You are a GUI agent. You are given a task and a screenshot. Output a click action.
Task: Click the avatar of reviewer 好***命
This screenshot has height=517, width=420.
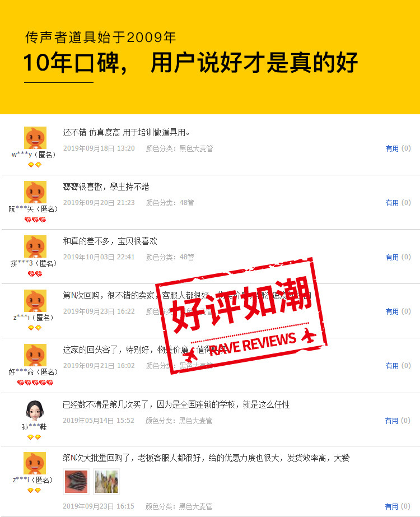(35, 355)
